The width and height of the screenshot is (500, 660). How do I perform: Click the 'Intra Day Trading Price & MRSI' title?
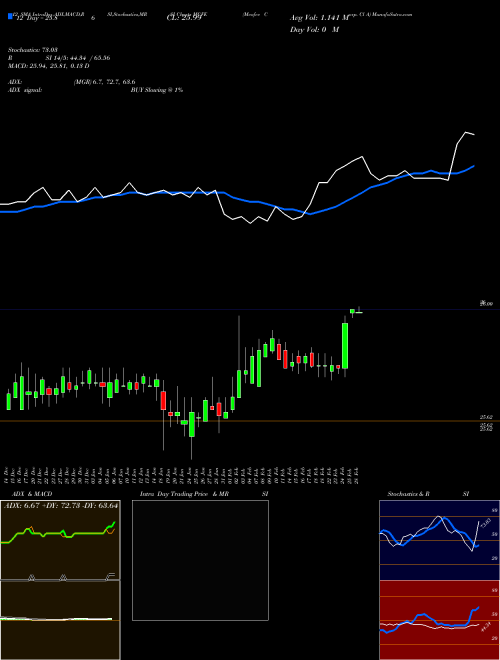coord(204,494)
